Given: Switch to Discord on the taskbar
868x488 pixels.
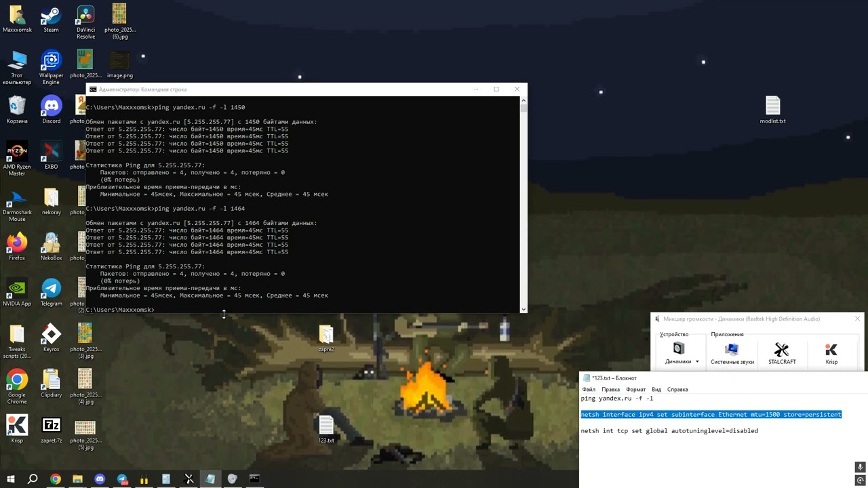Looking at the screenshot, I should (x=100, y=479).
